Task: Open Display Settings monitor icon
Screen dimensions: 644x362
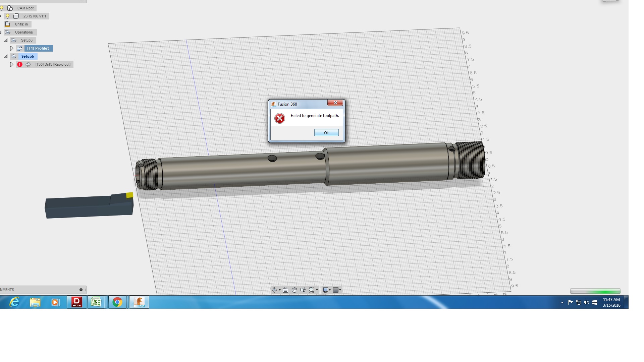Action: [325, 290]
